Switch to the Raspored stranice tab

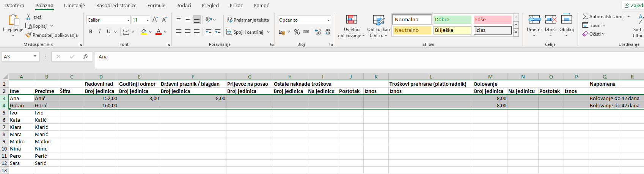click(x=116, y=5)
